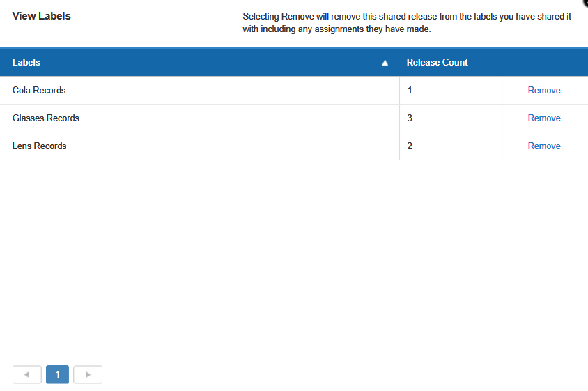Click the sort ascending arrow in Labels header

[385, 63]
